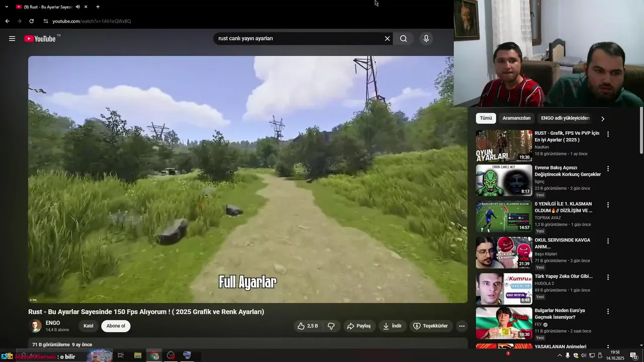The height and width of the screenshot is (362, 644).
Task: Open the YouTube hamburger guide menu
Action: click(x=12, y=39)
